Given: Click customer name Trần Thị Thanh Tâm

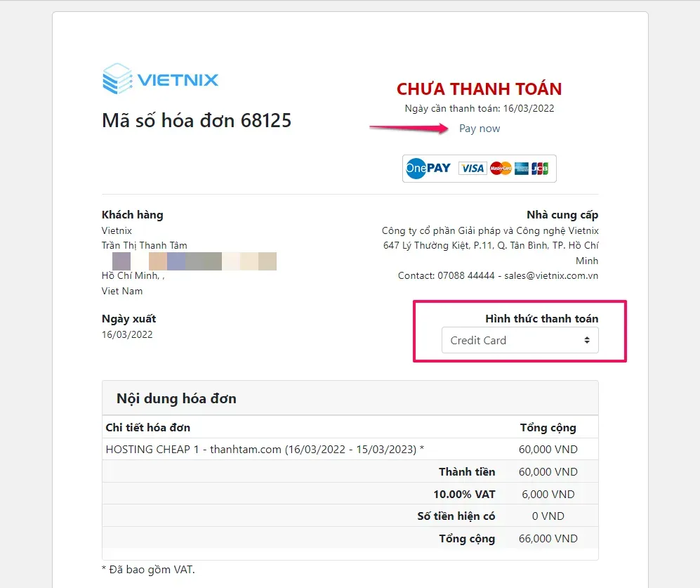Looking at the screenshot, I should (144, 245).
